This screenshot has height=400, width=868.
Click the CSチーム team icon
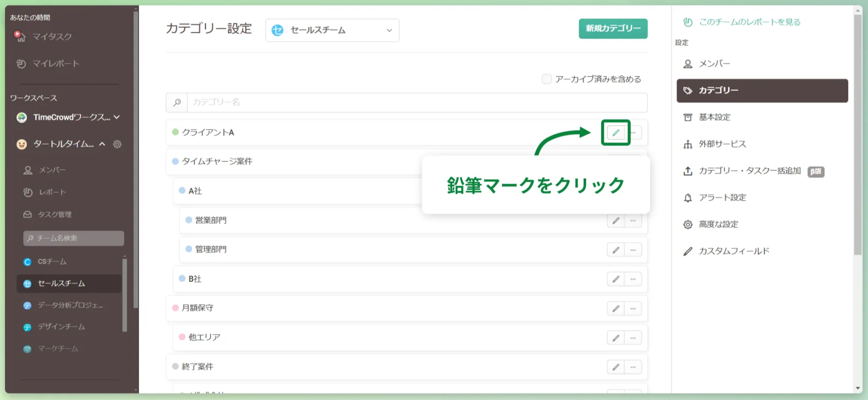click(x=27, y=262)
